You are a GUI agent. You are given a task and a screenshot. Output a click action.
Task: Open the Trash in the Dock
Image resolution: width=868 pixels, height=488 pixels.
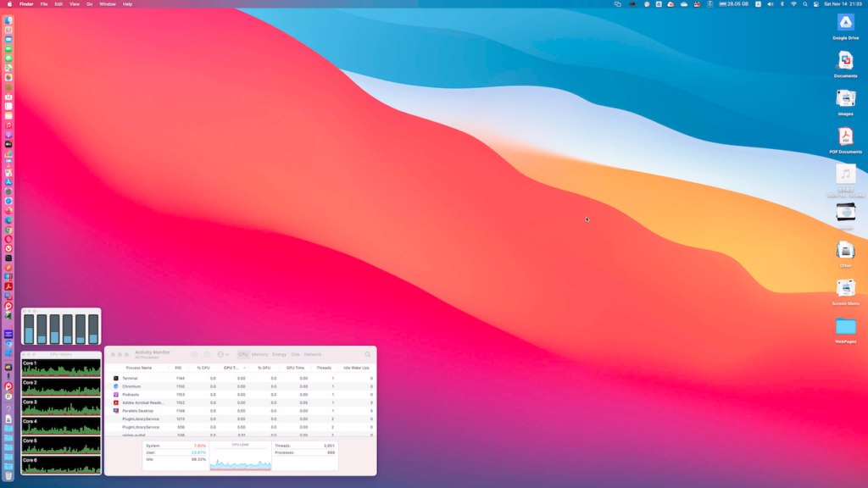coord(8,476)
